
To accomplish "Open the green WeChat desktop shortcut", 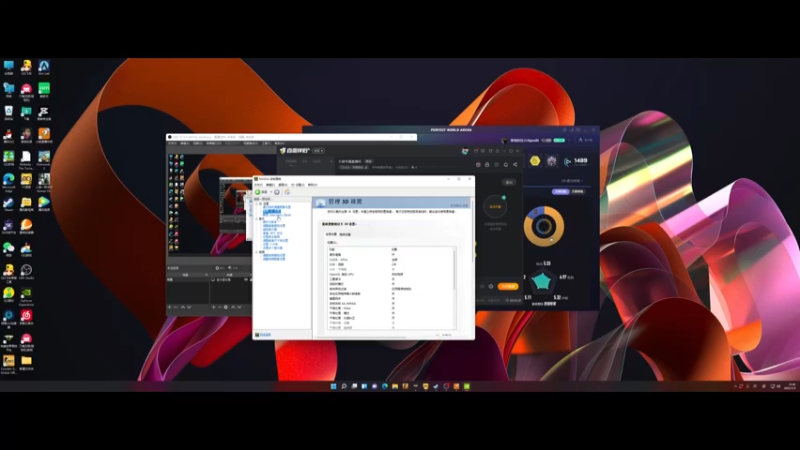I will pyautogui.click(x=9, y=248).
